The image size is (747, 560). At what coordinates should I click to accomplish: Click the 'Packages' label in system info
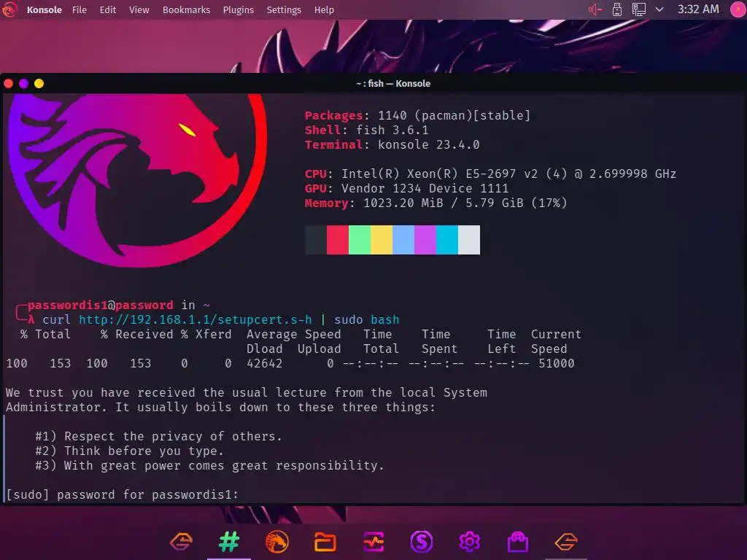[334, 116]
